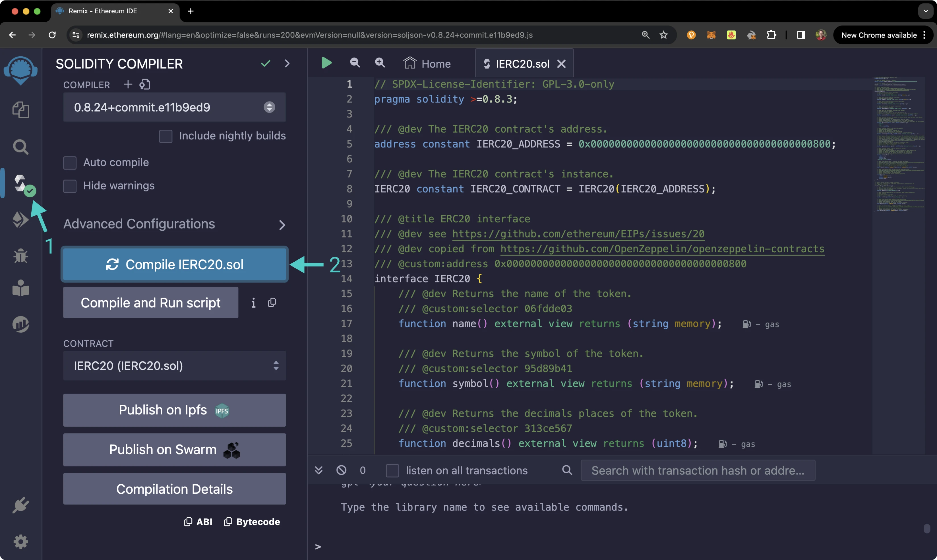Open the MetaMask fox extension icon
The width and height of the screenshot is (937, 560).
(x=711, y=35)
